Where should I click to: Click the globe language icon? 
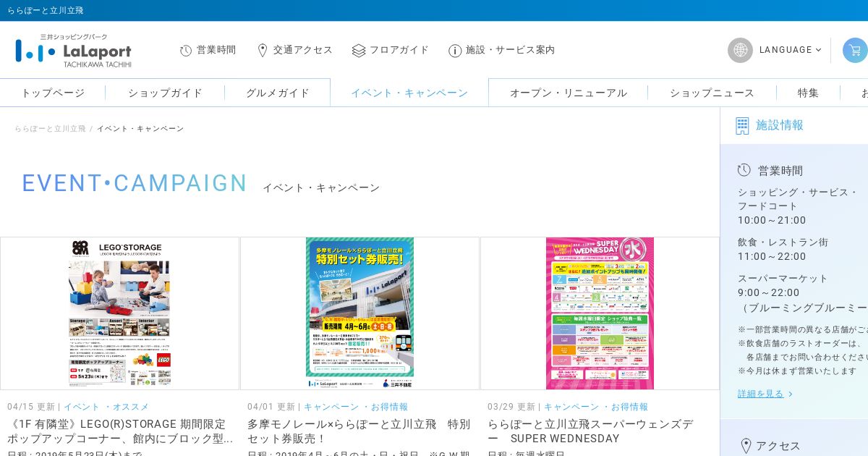[740, 50]
